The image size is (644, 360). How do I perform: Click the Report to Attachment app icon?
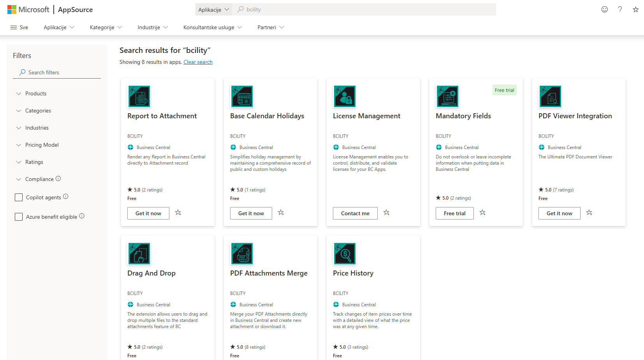pyautogui.click(x=139, y=97)
